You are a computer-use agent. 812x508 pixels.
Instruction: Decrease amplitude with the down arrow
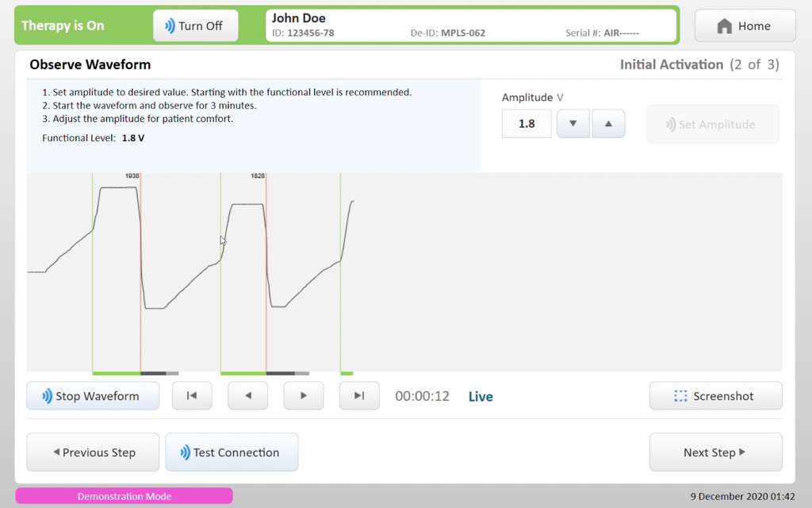[573, 123]
